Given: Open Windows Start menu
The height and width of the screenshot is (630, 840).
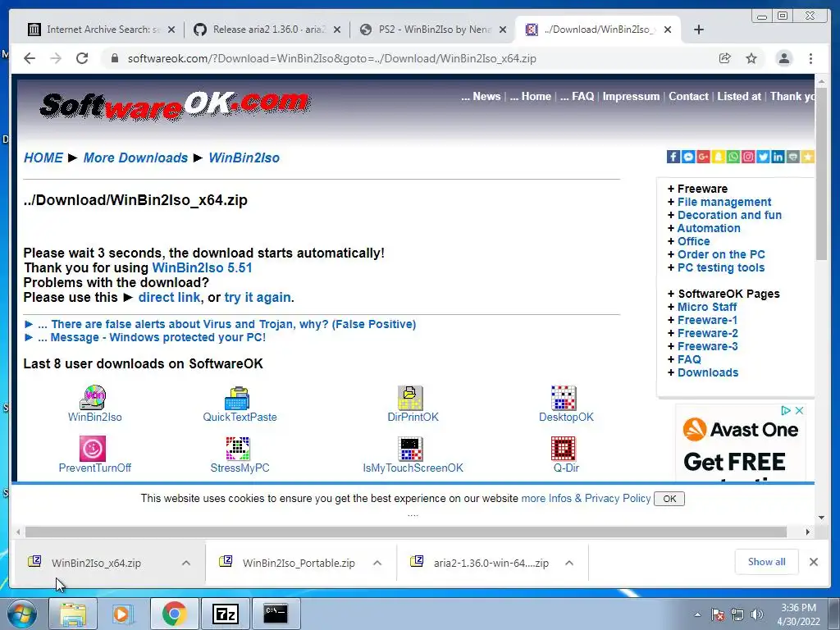Looking at the screenshot, I should 22,614.
